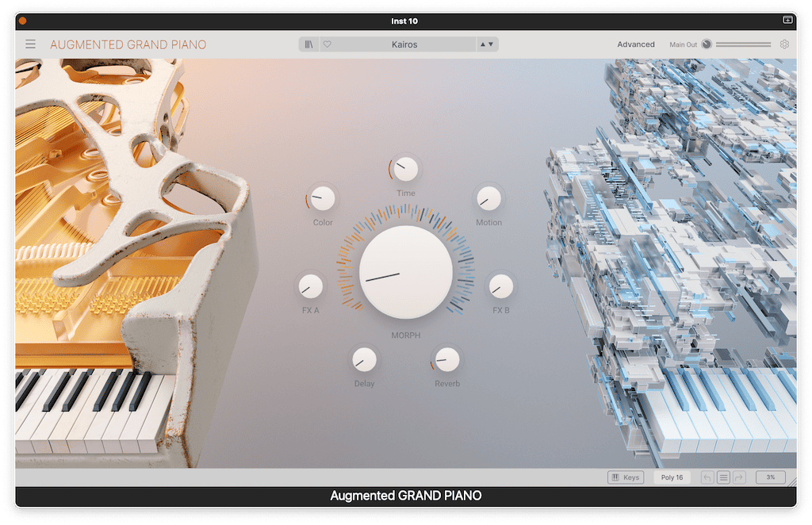Screen dimensions: 812x525
Task: Click the 3% CPU meter
Action: pos(771,477)
